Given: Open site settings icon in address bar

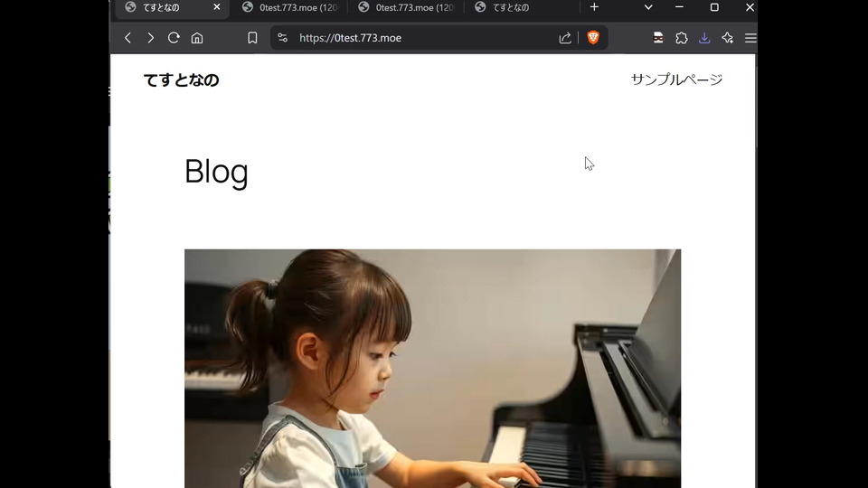Looking at the screenshot, I should [x=282, y=38].
